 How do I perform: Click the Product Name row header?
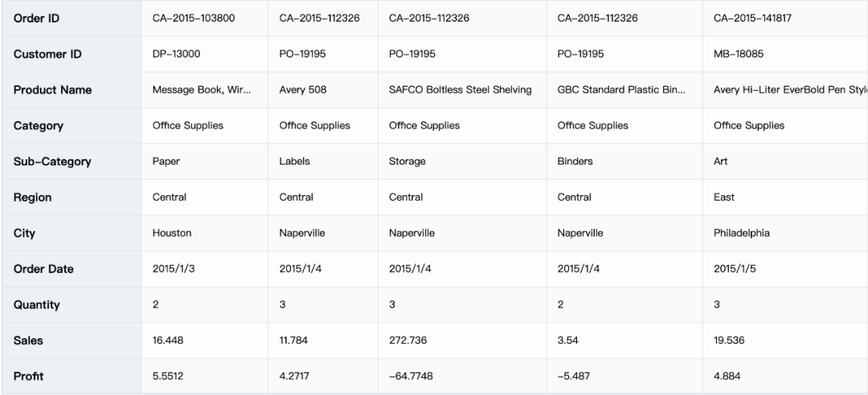click(x=52, y=90)
